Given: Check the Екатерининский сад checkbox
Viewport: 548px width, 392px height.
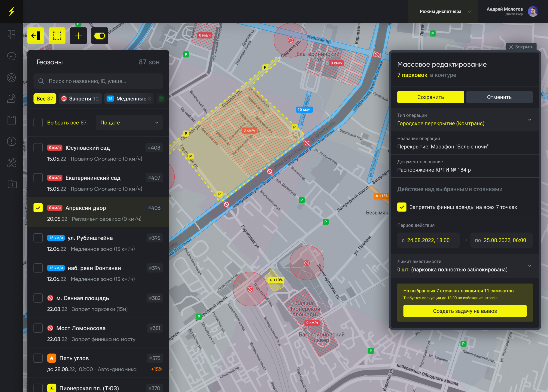Looking at the screenshot, I should [x=38, y=178].
